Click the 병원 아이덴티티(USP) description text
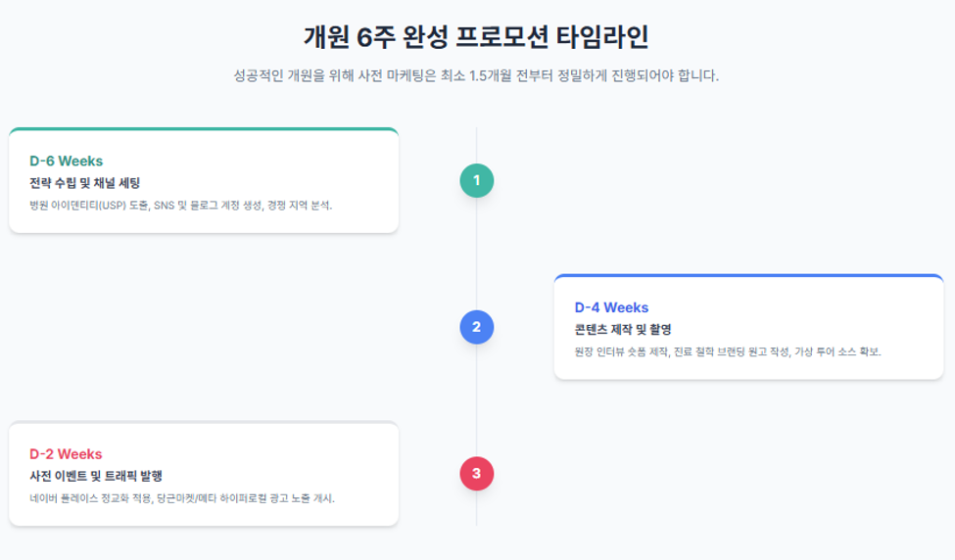 click(181, 206)
